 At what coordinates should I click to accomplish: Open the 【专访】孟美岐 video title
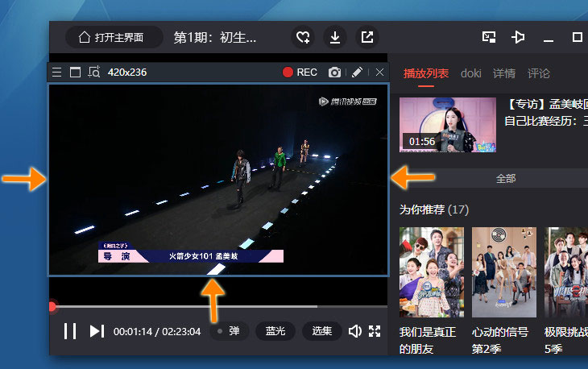click(x=546, y=112)
